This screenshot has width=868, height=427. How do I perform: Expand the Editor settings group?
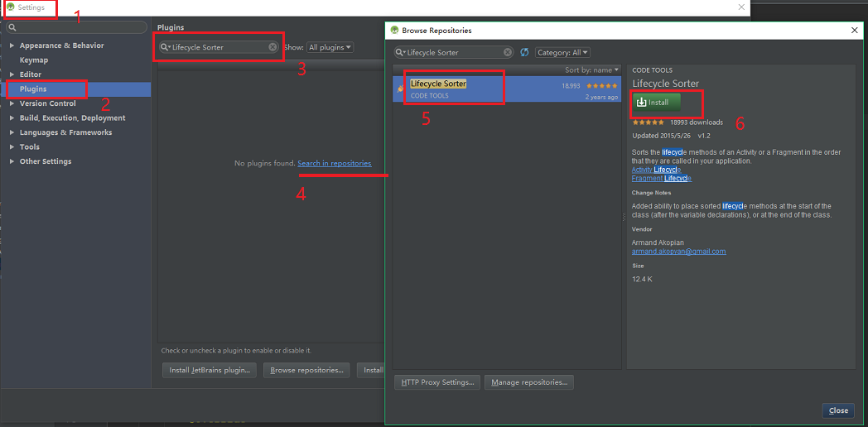[x=12, y=74]
